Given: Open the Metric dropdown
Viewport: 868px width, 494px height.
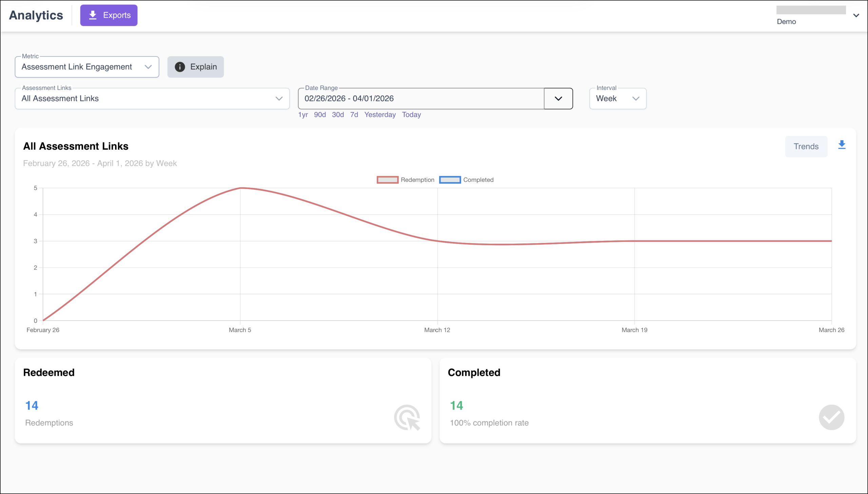Looking at the screenshot, I should point(87,67).
